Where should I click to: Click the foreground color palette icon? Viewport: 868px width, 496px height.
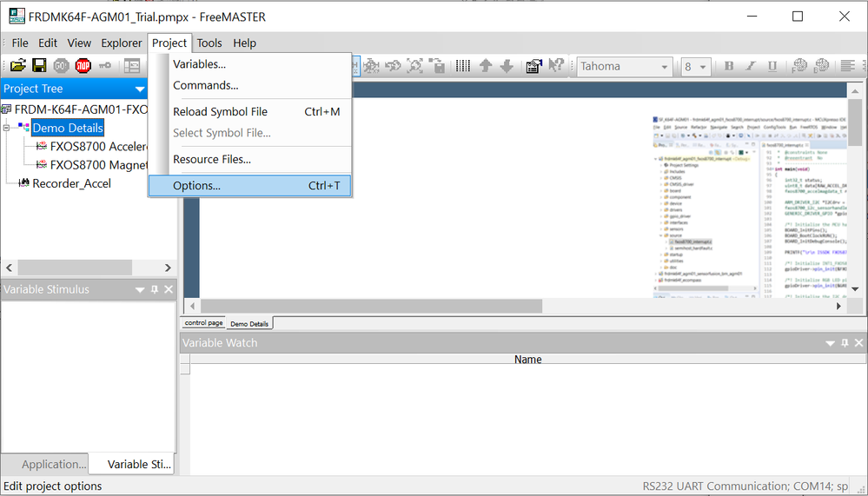tap(799, 66)
